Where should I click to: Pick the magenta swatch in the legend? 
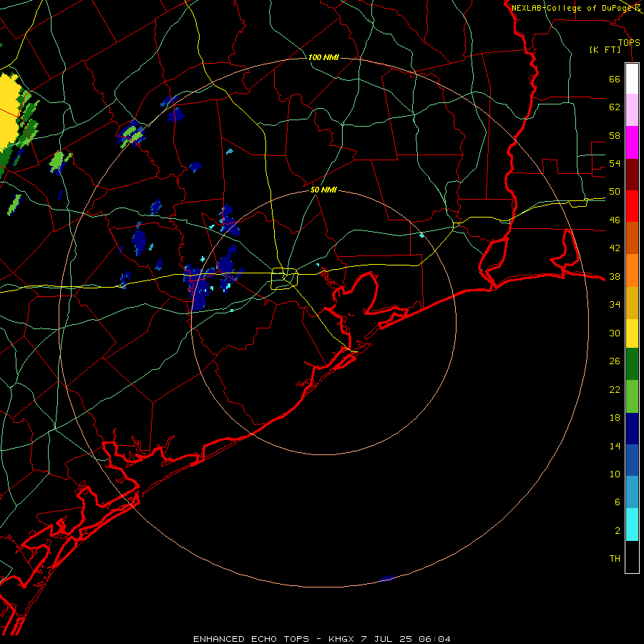coord(632,142)
